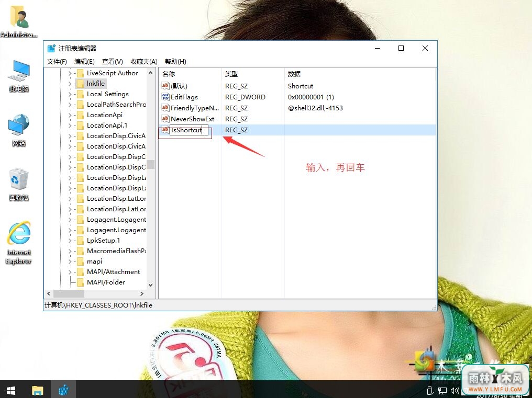This screenshot has height=398, width=532.
Task: Select the NeverShowExt value name
Action: (x=192, y=119)
